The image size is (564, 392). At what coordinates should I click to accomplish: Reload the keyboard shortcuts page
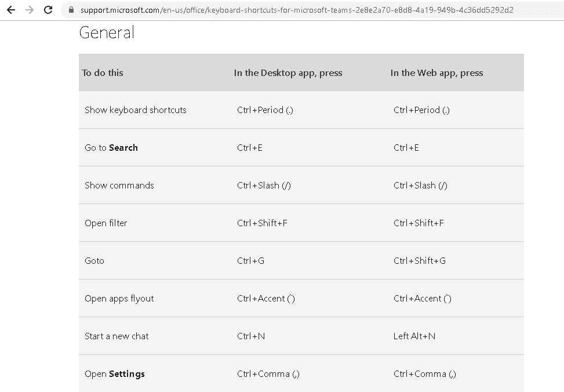coord(48,9)
